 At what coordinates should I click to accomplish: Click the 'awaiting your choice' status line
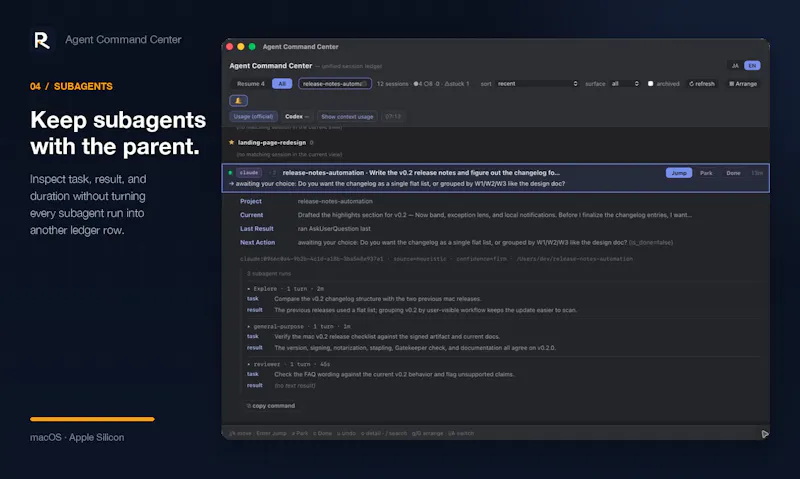coord(396,184)
